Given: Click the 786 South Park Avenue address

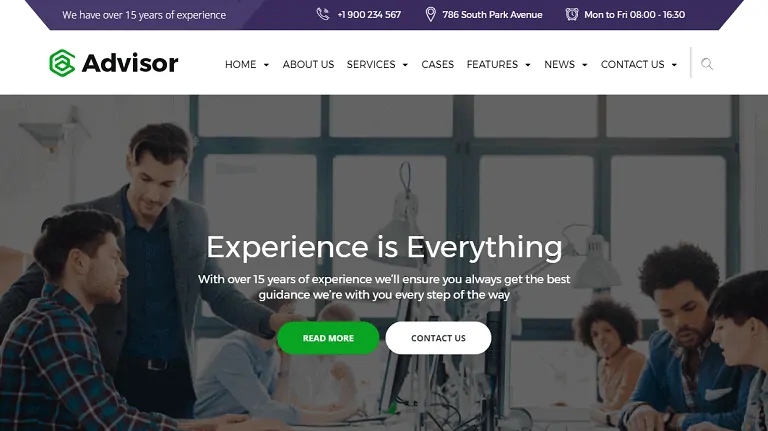Looking at the screenshot, I should tap(492, 15).
